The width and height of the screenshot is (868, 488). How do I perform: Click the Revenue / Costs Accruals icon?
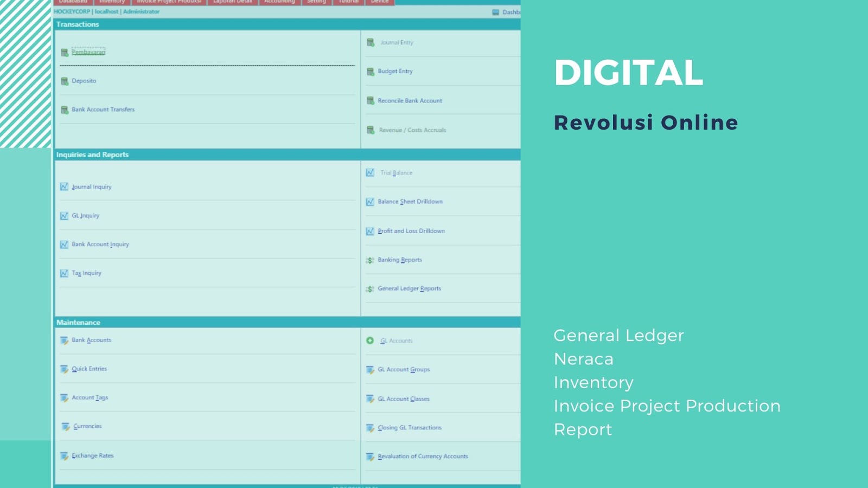[x=371, y=130]
